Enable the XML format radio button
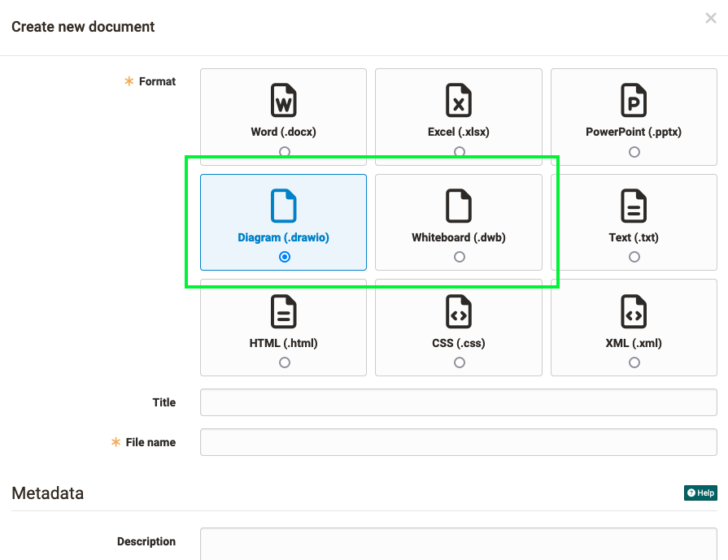Viewport: 728px width, 560px height. (x=634, y=362)
